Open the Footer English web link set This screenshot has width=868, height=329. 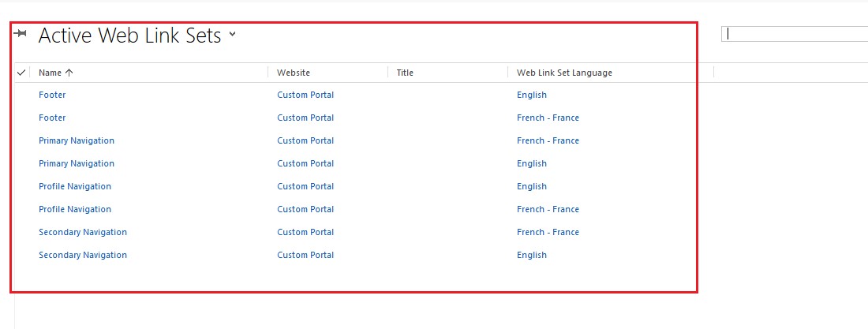(52, 95)
